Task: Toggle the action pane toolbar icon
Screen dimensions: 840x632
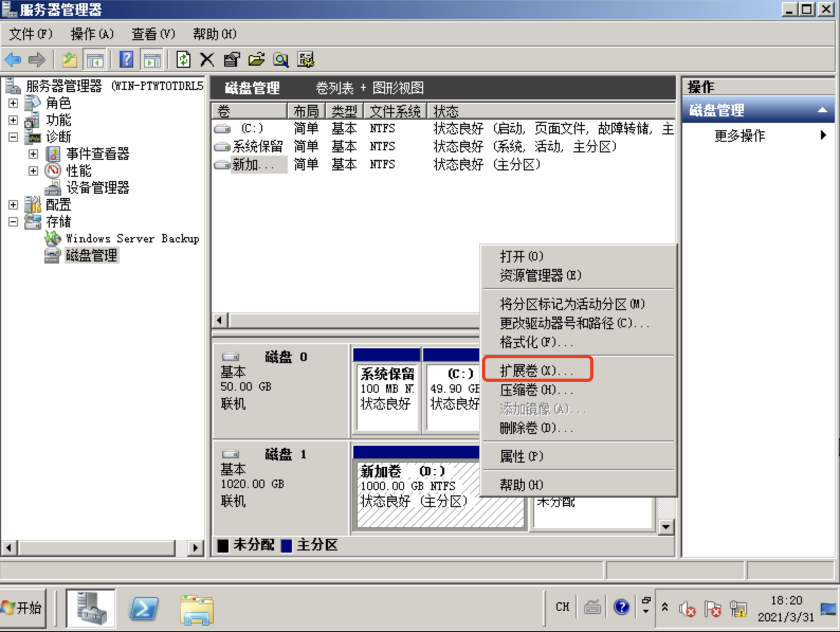Action: 152,60
